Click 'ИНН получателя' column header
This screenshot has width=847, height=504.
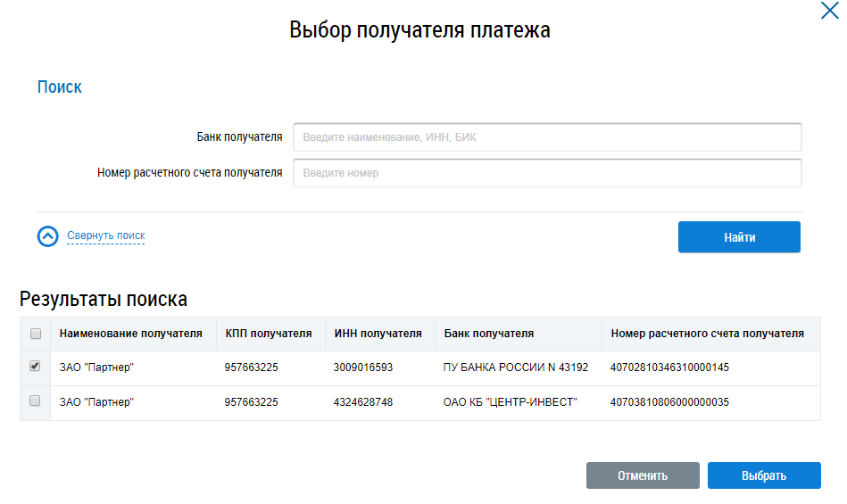378,334
